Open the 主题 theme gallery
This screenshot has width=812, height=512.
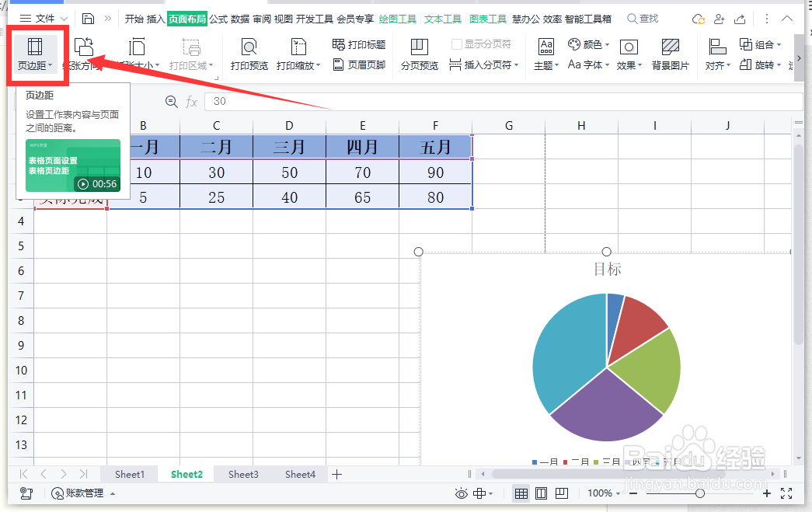545,54
